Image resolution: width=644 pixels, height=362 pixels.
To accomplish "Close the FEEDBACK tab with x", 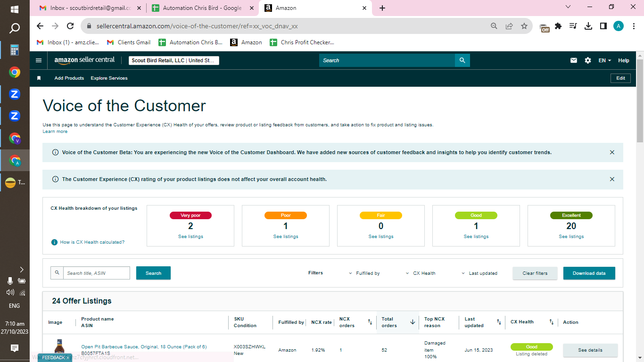I will 67,358.
